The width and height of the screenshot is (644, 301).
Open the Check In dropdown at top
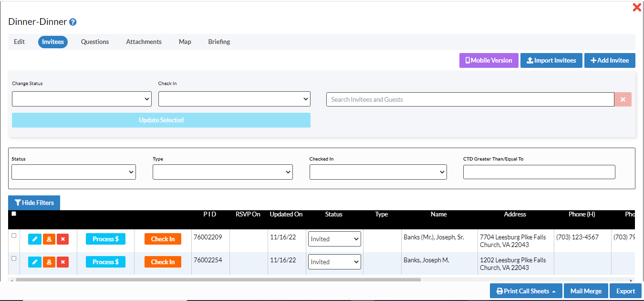click(234, 99)
